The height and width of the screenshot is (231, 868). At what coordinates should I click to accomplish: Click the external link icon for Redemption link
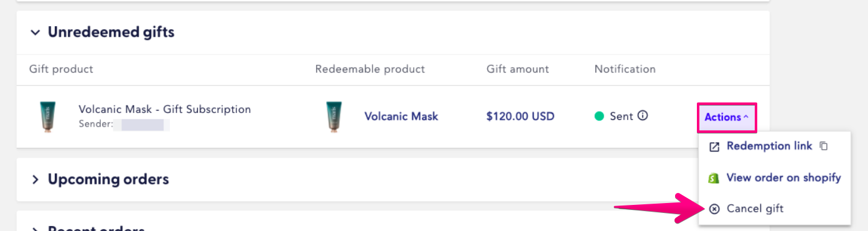[714, 147]
